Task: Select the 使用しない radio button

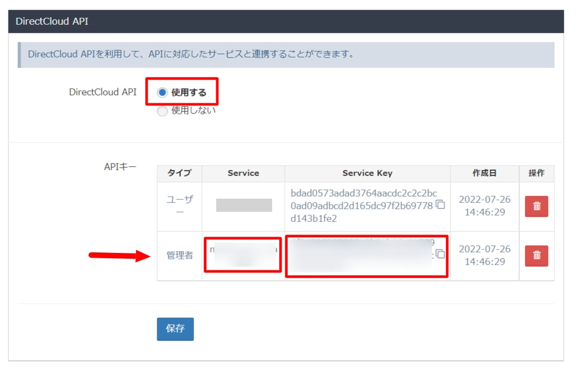Action: click(162, 111)
